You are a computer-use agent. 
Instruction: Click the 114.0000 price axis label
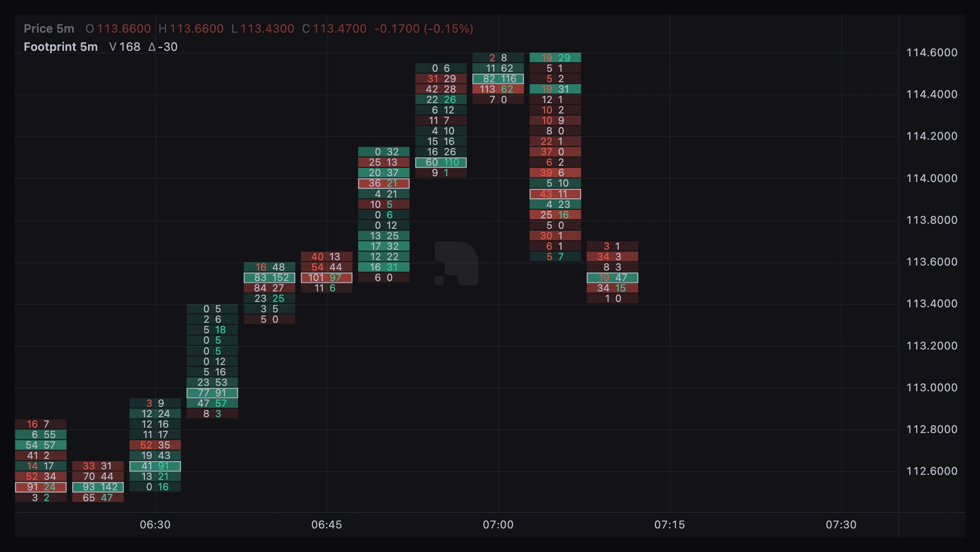(932, 178)
